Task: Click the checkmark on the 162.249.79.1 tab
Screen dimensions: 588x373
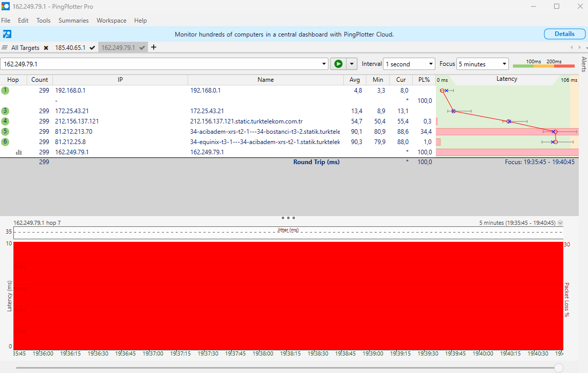Action: coord(142,48)
